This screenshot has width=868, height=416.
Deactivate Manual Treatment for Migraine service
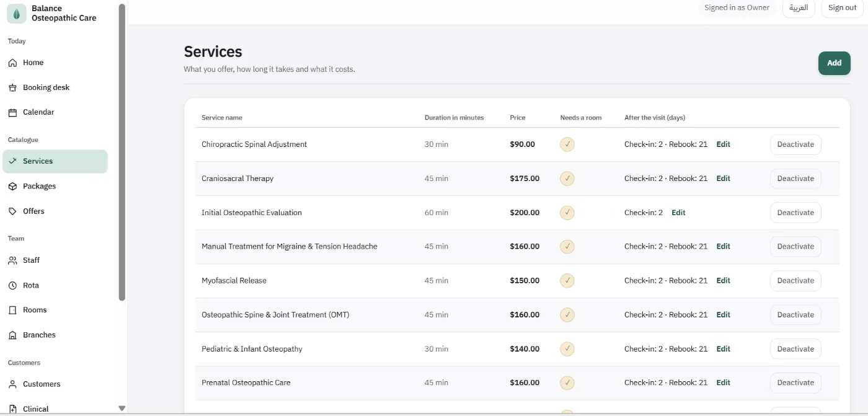[x=795, y=247]
